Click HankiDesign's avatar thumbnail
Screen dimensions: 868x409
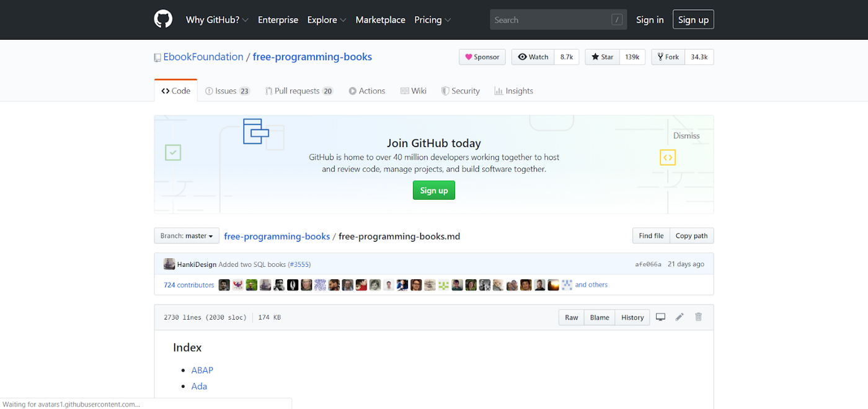169,264
